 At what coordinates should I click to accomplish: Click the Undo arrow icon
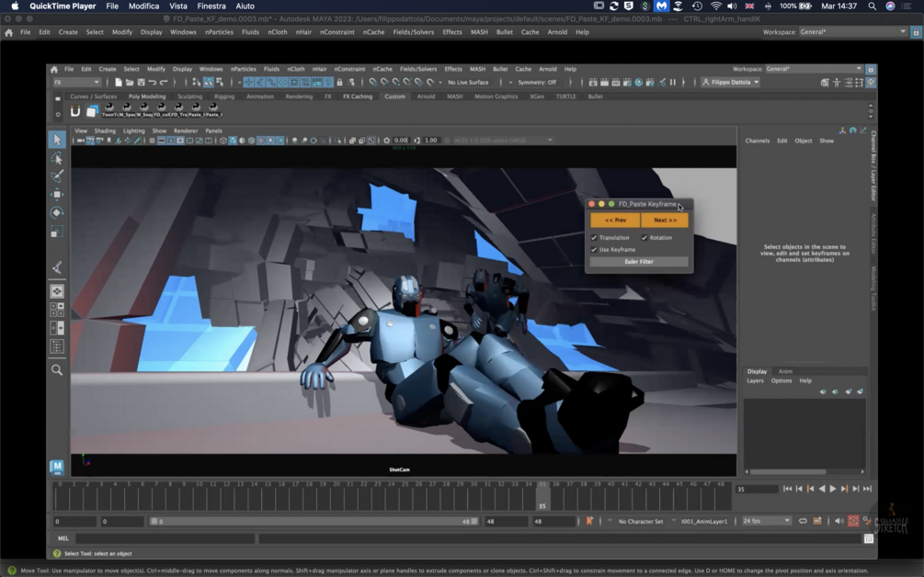(152, 83)
